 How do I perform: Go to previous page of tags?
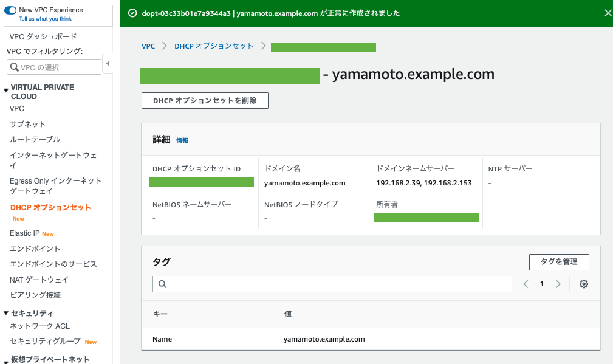tap(526, 284)
